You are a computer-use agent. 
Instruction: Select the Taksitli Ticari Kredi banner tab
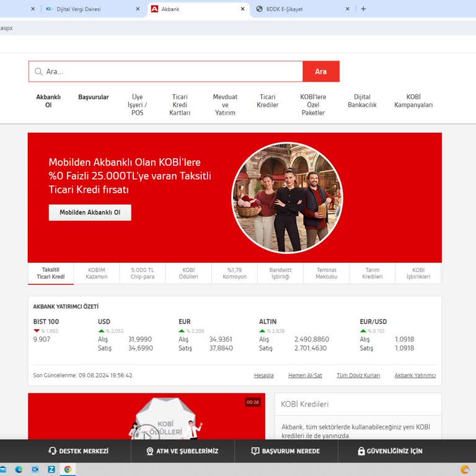click(51, 273)
